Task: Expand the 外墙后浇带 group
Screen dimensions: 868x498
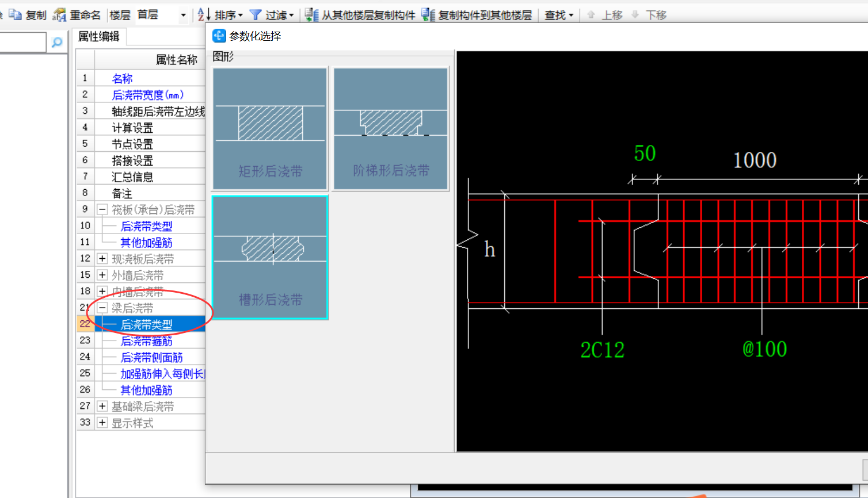Action: coord(102,275)
